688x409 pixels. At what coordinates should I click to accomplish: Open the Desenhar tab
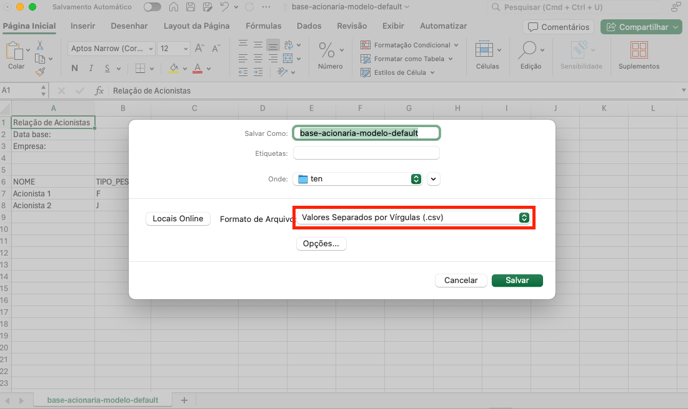(x=129, y=26)
